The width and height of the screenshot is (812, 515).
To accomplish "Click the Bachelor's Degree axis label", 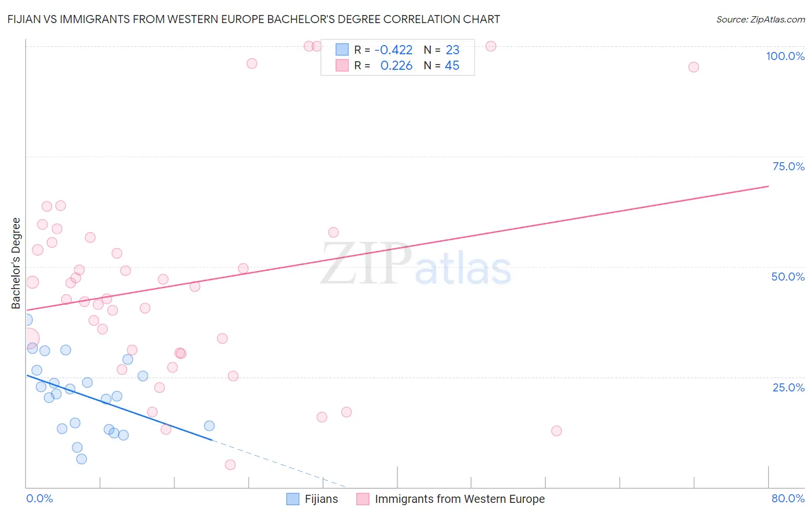I will [x=16, y=263].
